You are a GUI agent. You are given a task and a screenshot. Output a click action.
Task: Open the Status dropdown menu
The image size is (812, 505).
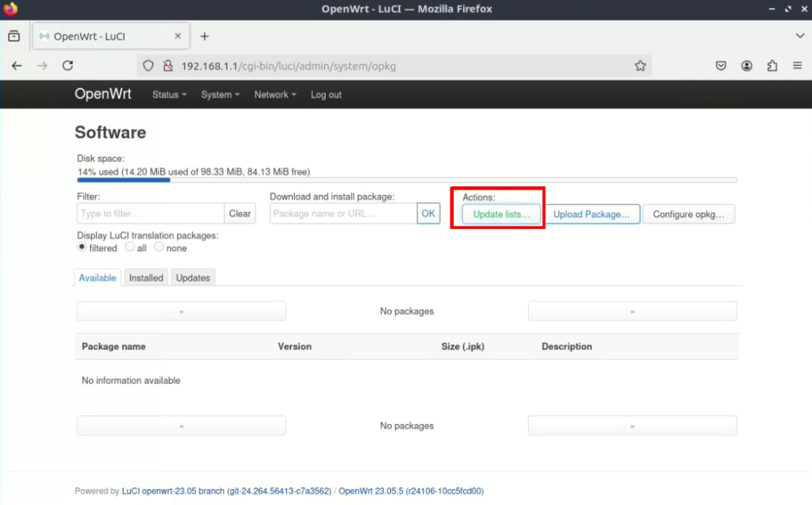click(170, 95)
